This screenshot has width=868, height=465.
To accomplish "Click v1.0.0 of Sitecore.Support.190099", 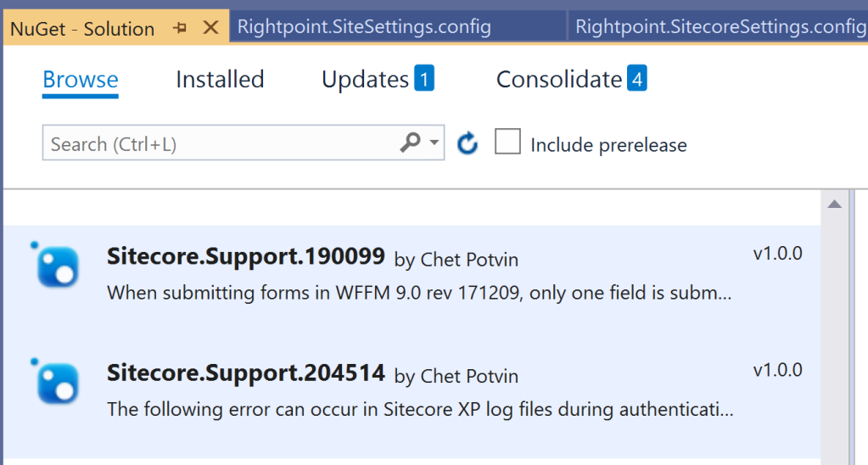I will tap(778, 254).
